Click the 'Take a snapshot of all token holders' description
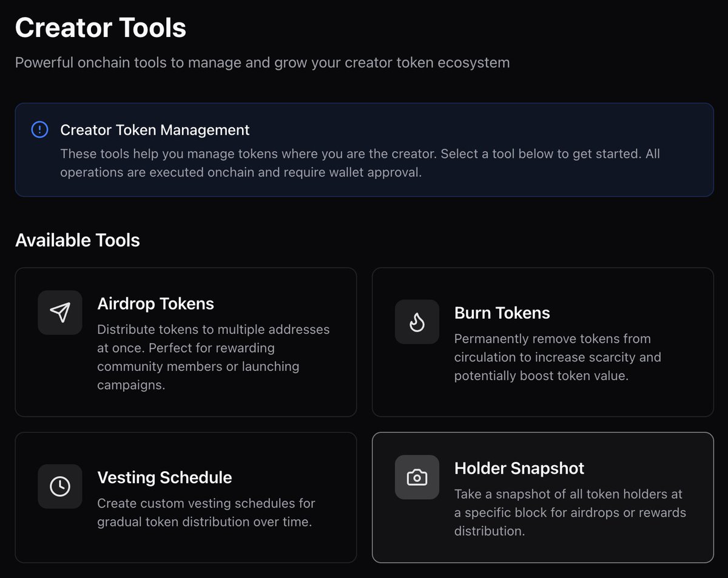The image size is (728, 578). [570, 512]
